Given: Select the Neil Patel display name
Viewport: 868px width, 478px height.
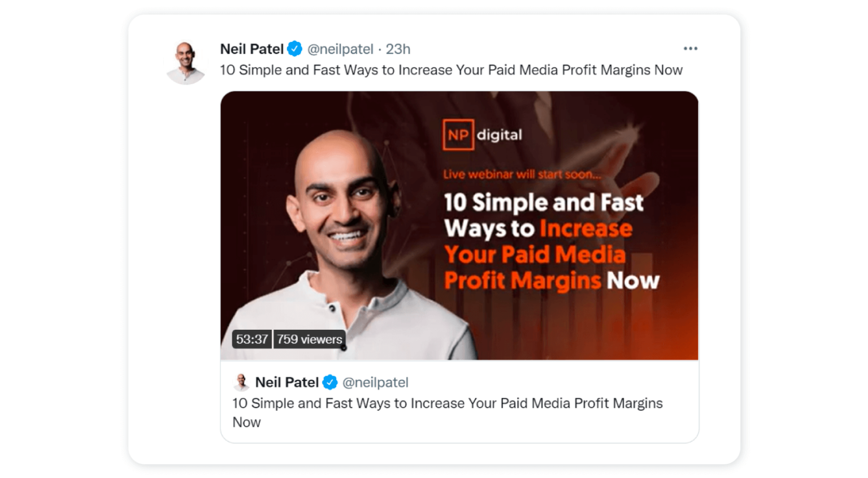Looking at the screenshot, I should pos(251,49).
